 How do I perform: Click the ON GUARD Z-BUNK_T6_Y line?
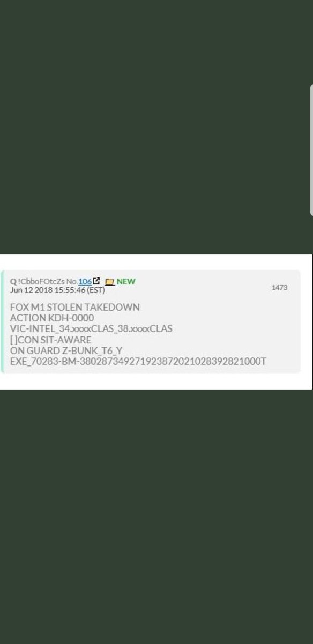click(x=66, y=350)
